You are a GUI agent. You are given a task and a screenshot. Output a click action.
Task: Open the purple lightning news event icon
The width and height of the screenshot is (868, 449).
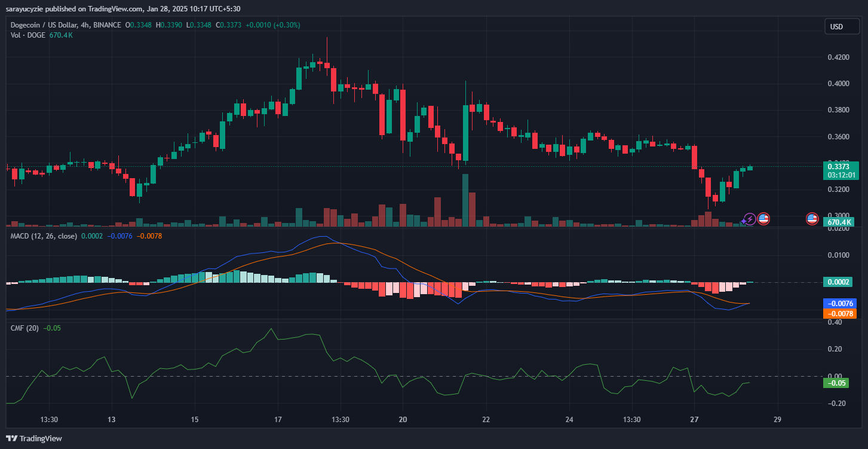tap(749, 219)
